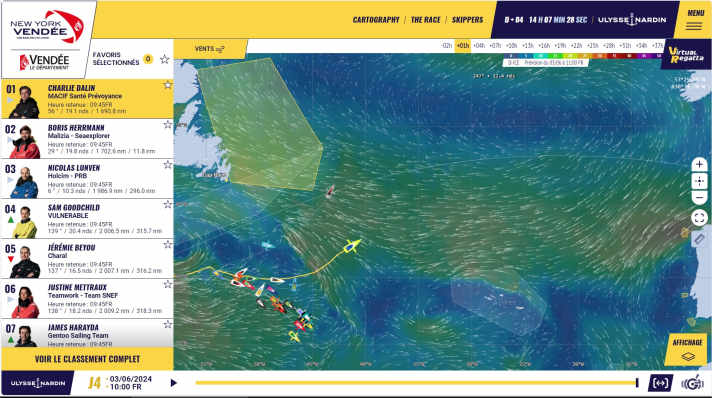Select Charlie Dalin ranking row
The width and height of the screenshot is (712, 398).
point(87,99)
